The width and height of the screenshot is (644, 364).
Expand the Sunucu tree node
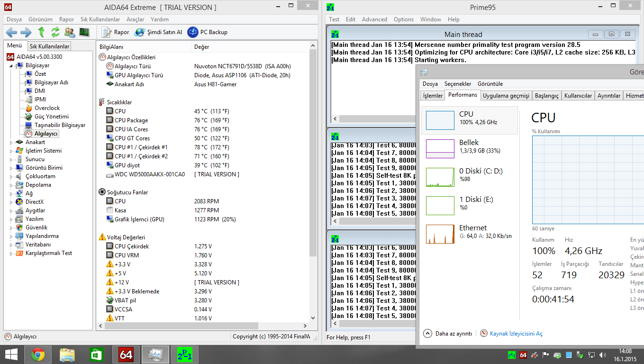tap(12, 159)
